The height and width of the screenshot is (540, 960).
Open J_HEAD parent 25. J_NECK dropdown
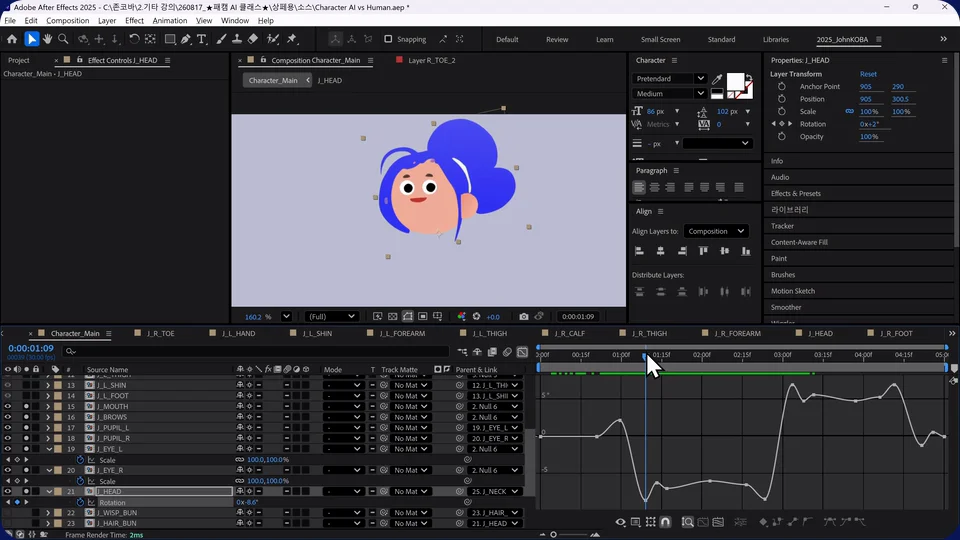[495, 492]
